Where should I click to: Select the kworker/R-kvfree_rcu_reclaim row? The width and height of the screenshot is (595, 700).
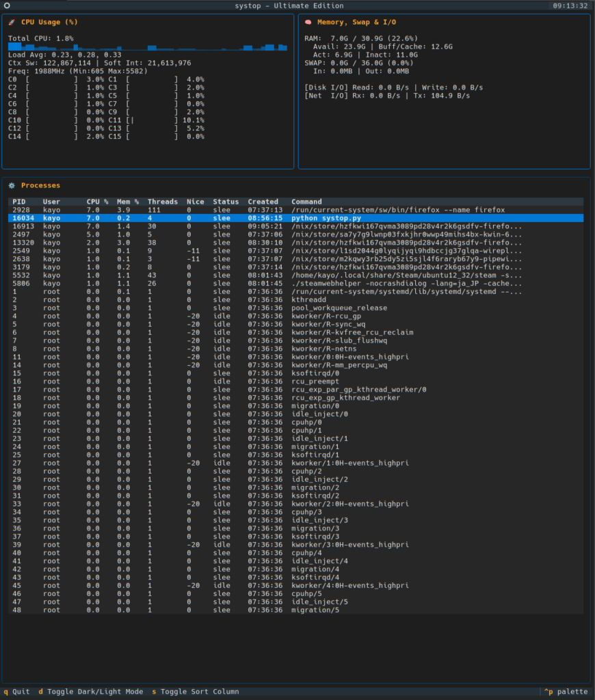pos(295,333)
